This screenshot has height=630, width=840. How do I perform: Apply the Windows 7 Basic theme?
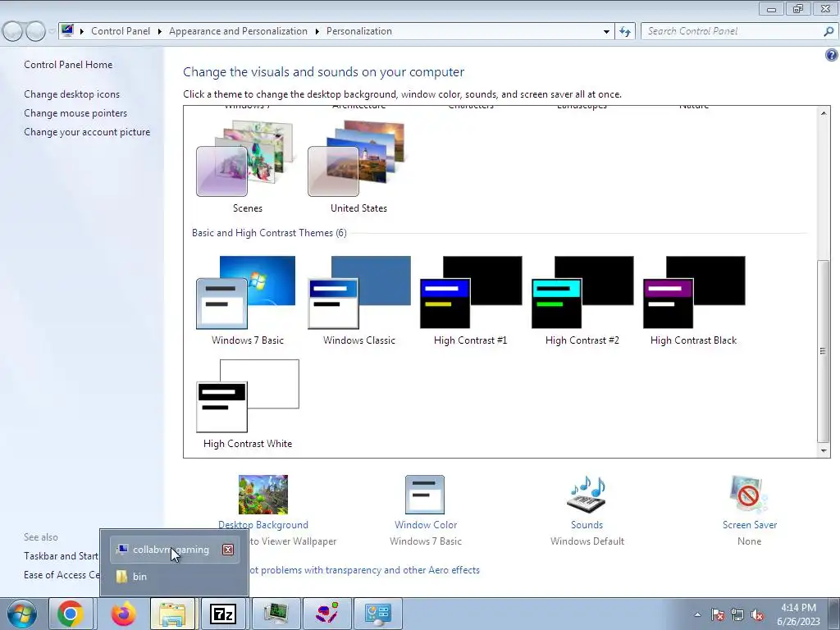pyautogui.click(x=247, y=300)
